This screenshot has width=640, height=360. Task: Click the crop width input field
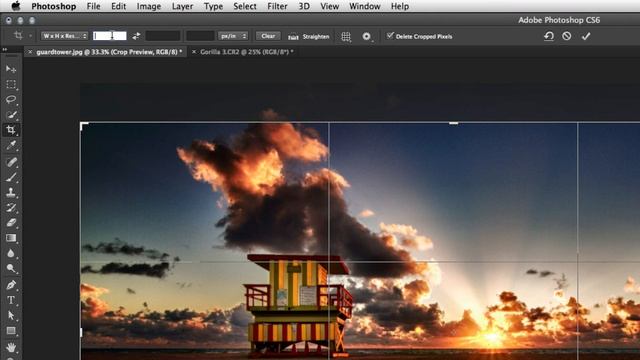[x=109, y=36]
